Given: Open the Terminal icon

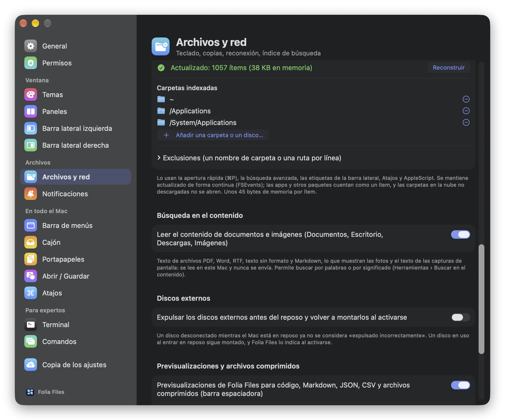Looking at the screenshot, I should click(31, 325).
